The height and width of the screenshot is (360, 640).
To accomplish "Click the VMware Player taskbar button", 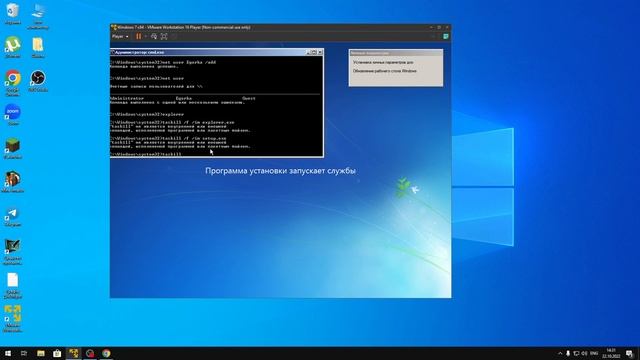I will point(73,353).
